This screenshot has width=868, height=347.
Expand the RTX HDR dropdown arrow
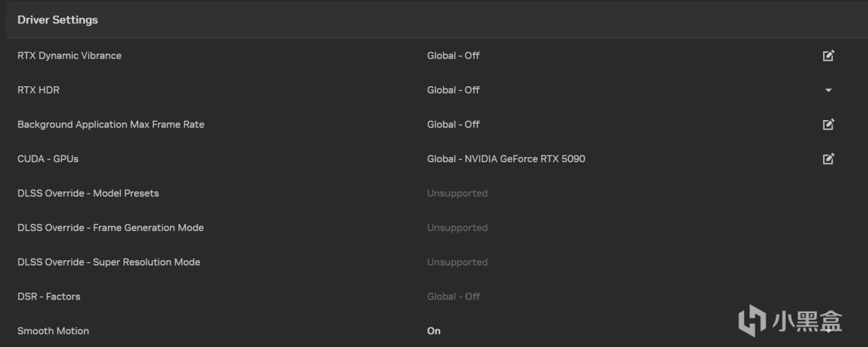click(828, 90)
